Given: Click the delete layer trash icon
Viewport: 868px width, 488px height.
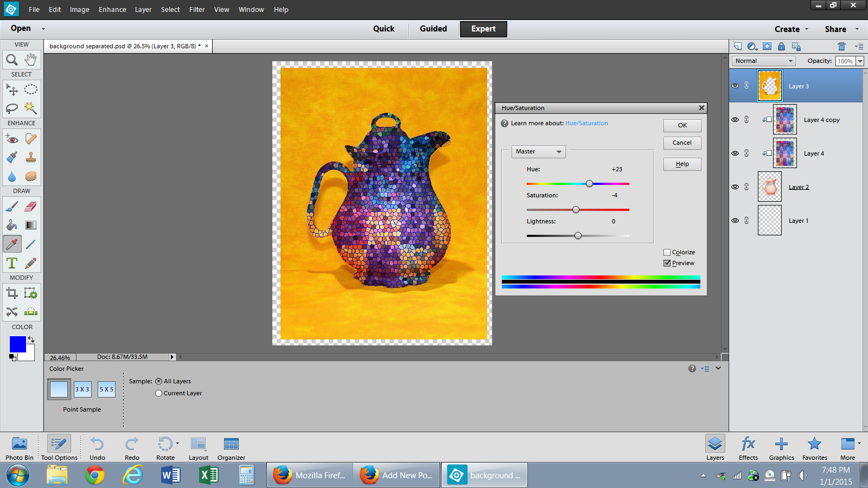Looking at the screenshot, I should [x=841, y=47].
